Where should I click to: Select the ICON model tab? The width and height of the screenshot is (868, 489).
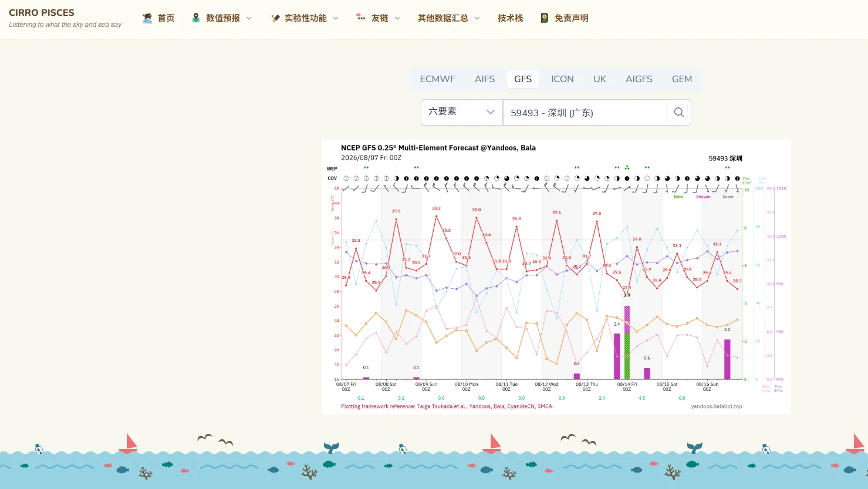pyautogui.click(x=562, y=79)
